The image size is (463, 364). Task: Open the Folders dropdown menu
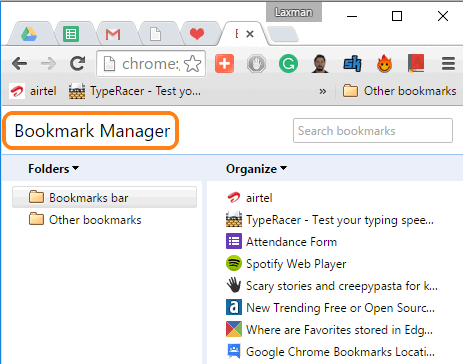click(x=53, y=169)
